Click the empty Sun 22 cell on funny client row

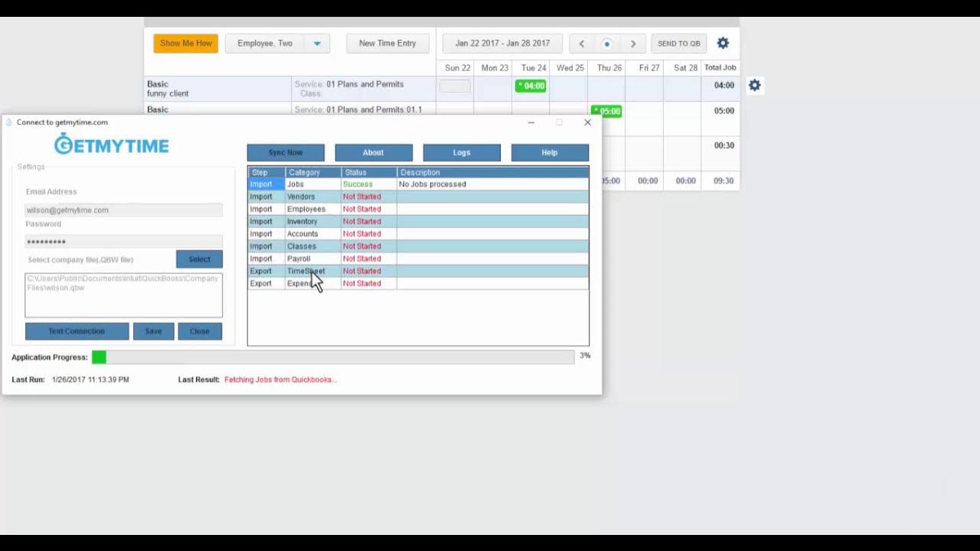point(455,86)
